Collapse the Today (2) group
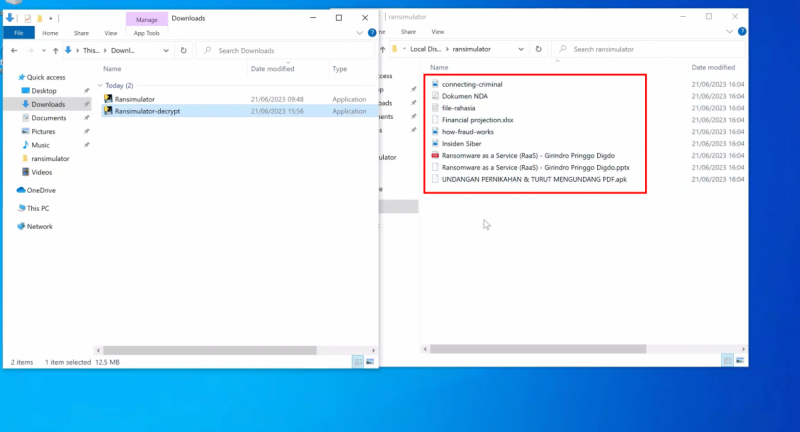This screenshot has width=800, height=432. [x=100, y=86]
